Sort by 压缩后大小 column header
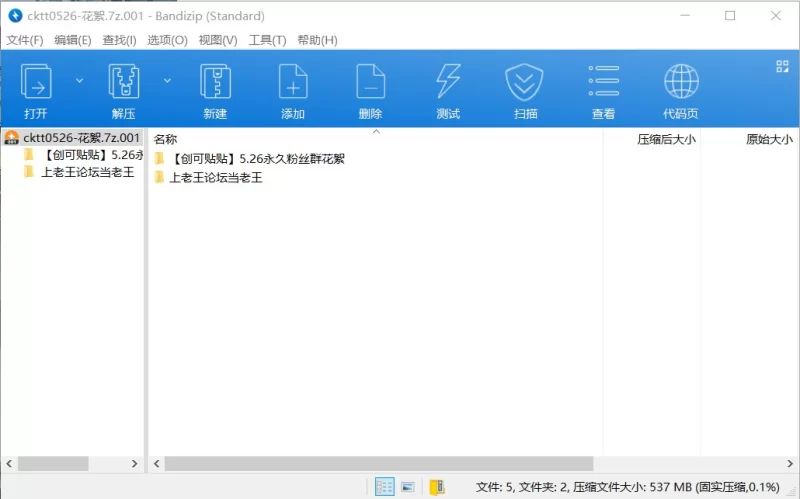Viewport: 800px width, 499px height. 666,139
